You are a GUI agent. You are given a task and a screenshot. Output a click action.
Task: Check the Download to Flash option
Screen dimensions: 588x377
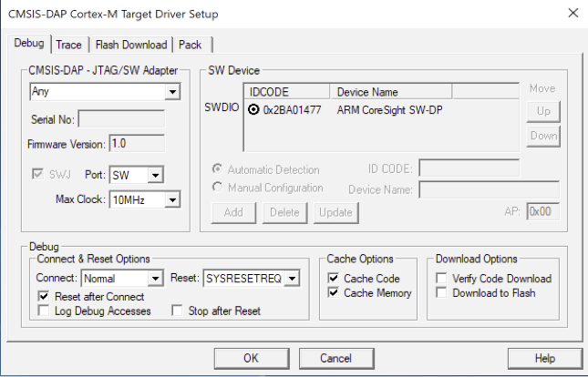(x=442, y=293)
